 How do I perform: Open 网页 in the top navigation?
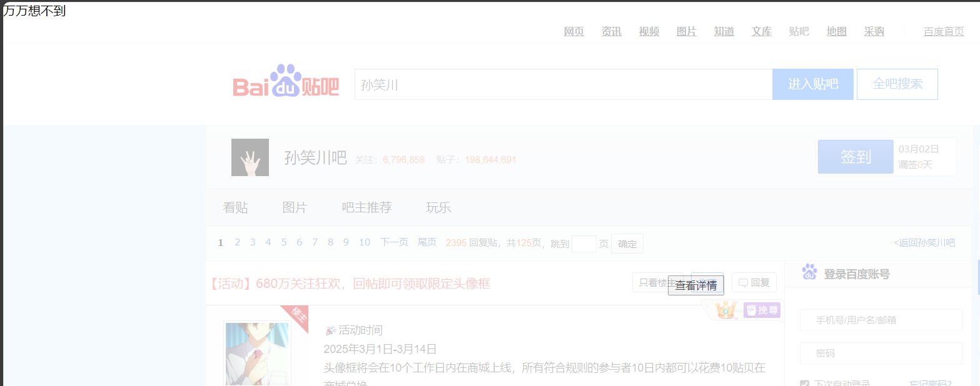pyautogui.click(x=574, y=31)
